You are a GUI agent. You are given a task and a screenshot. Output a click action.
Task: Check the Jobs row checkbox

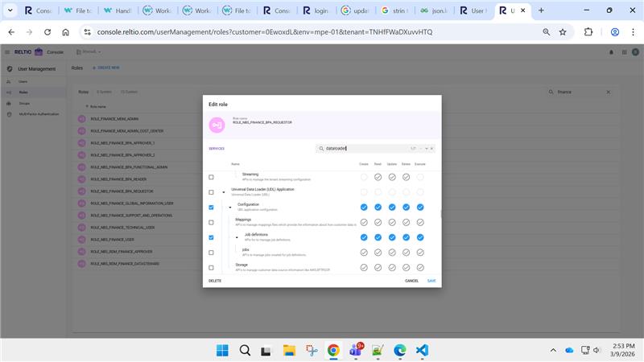[x=211, y=253]
